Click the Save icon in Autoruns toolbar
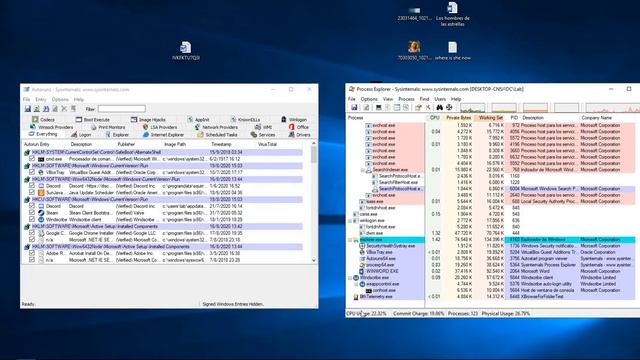Viewport: 640px width, 360px height. [x=28, y=109]
